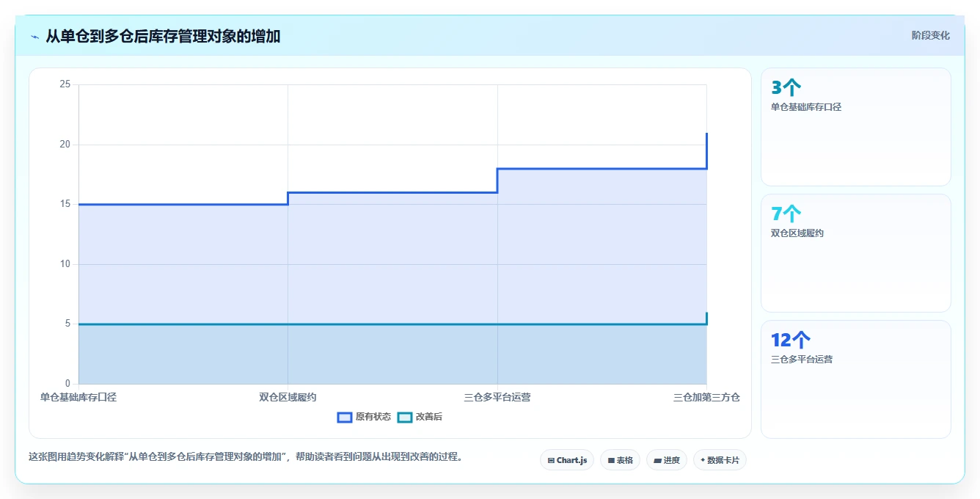Select the 数据卡片 tag
980x499 pixels.
pos(720,460)
